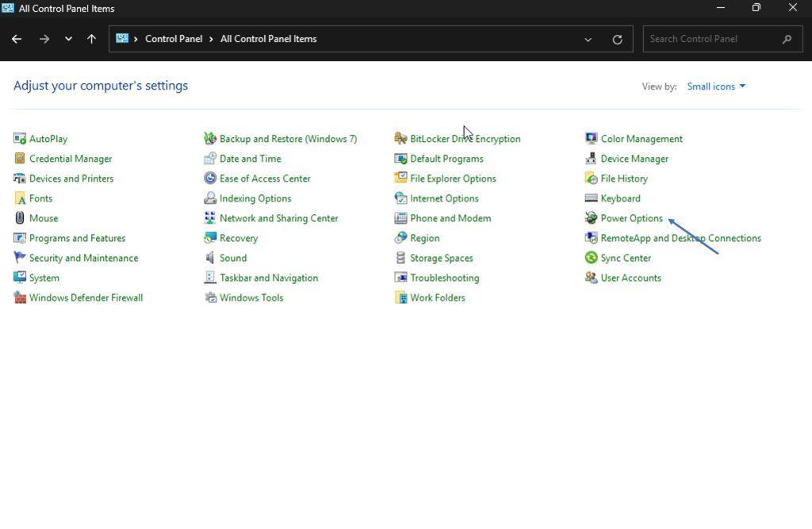This screenshot has height=529, width=812.
Task: Open Ease of Access Center icon
Action: click(x=209, y=178)
